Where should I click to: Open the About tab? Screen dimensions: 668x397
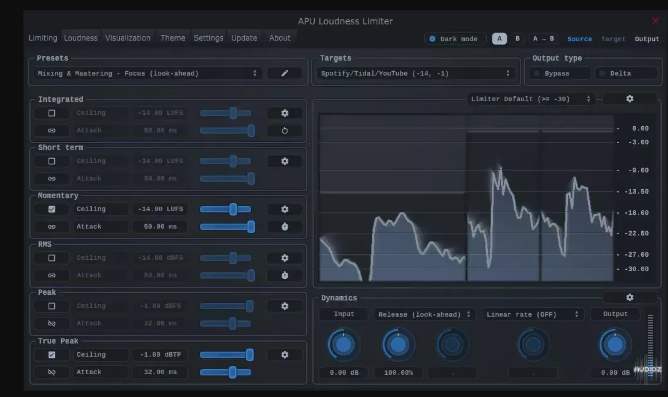pyautogui.click(x=280, y=38)
